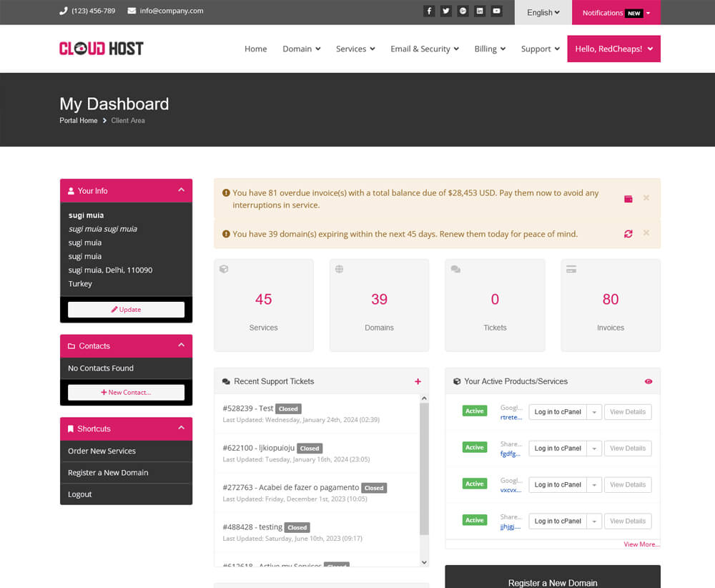
Task: Toggle the eye icon in Active Products/Services
Action: tap(649, 382)
